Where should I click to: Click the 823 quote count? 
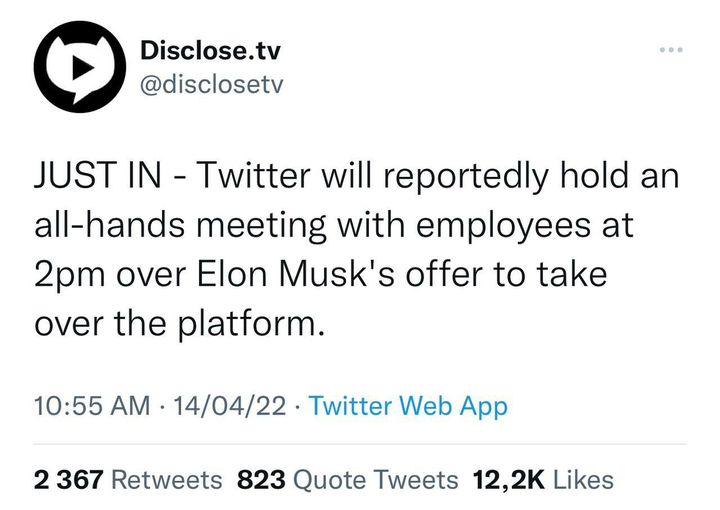[x=261, y=480]
